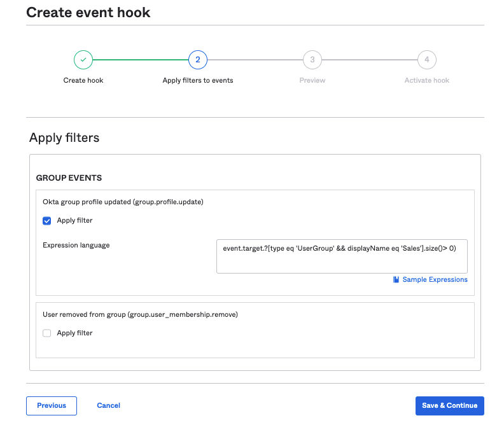Go to the "Preview" step label

[x=312, y=81]
